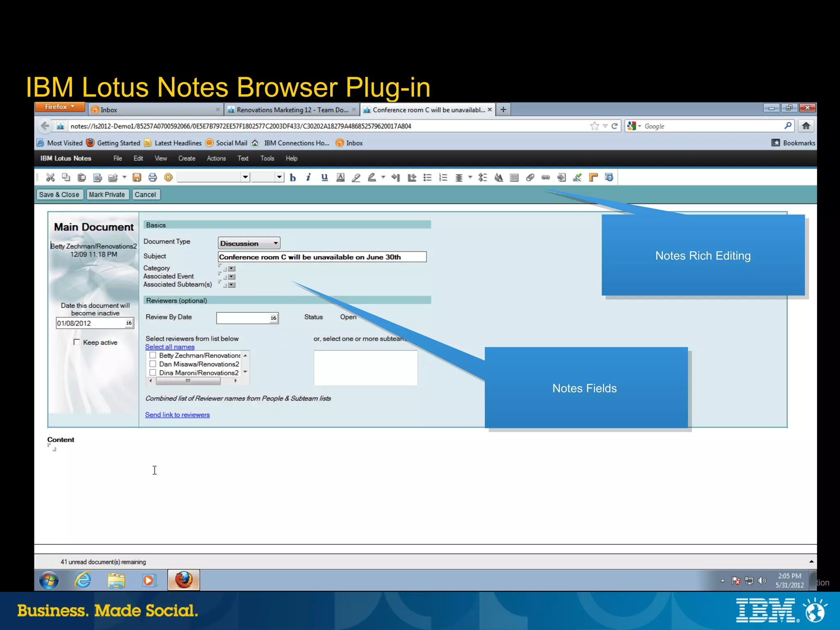Click the chain link icon
Screen dimensions: 840x630
pyautogui.click(x=546, y=177)
